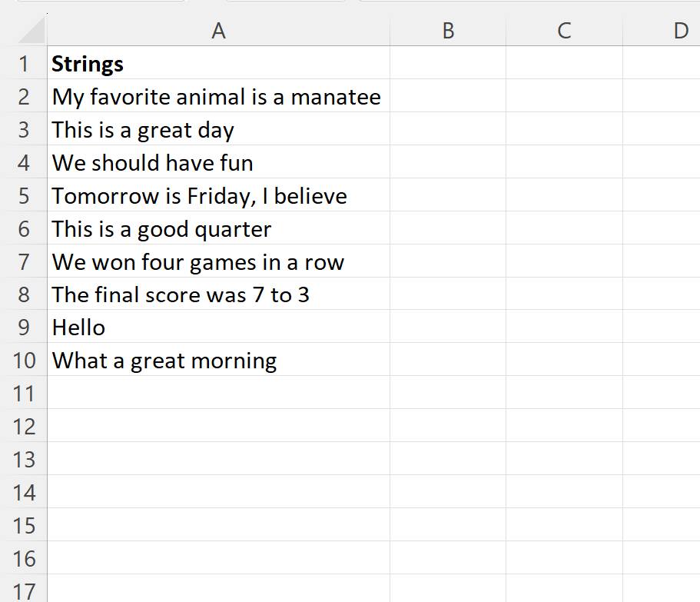Select column C header
This screenshot has height=602, width=700.
[x=564, y=31]
